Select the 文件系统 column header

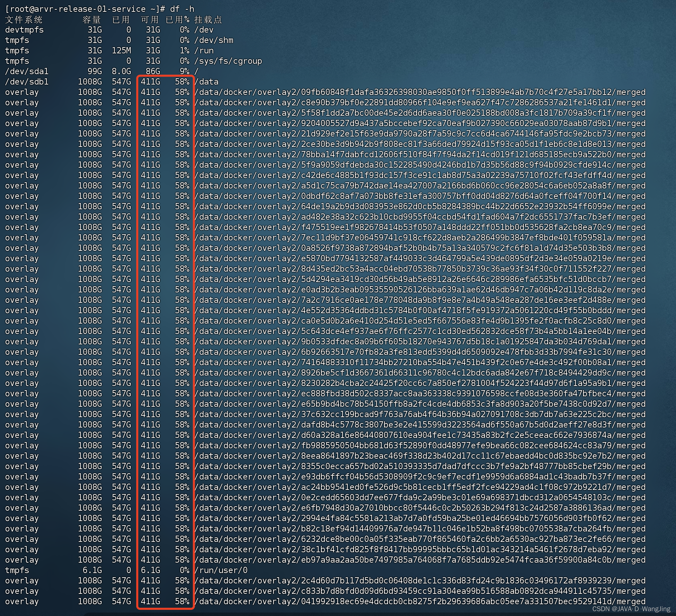point(24,20)
